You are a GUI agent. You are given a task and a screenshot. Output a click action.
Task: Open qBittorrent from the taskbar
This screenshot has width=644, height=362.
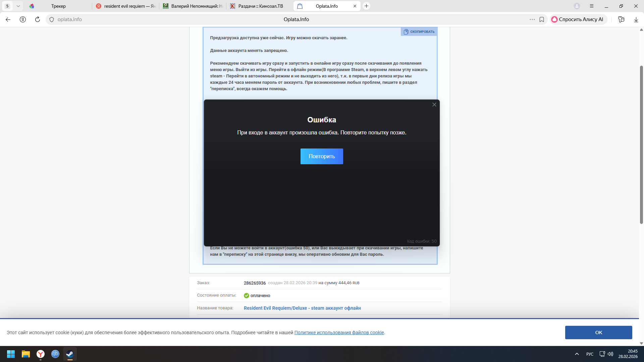tap(55, 354)
